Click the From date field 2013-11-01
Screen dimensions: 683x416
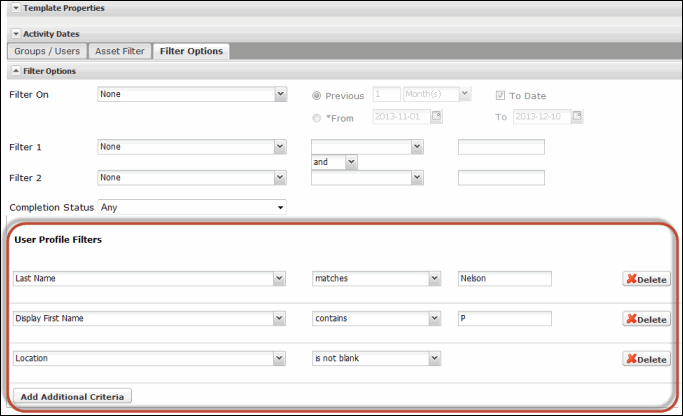pyautogui.click(x=402, y=117)
